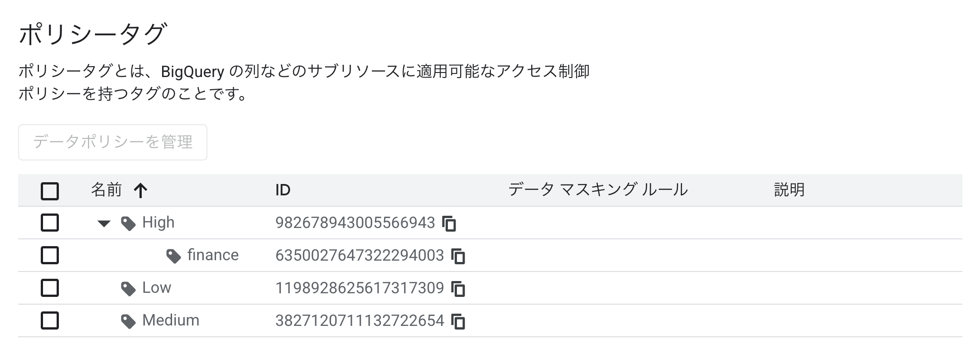This screenshot has height=359, width=980.
Task: Click the tag icon beside Low
Action: [128, 289]
